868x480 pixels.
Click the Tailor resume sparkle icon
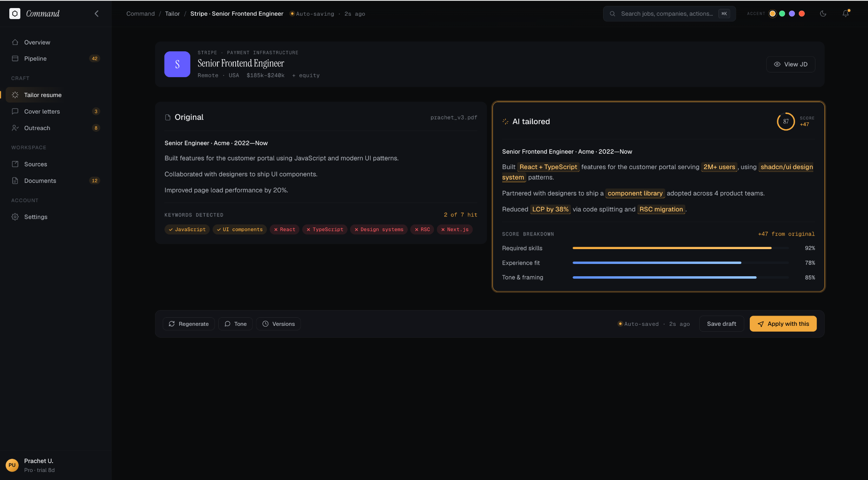point(15,95)
